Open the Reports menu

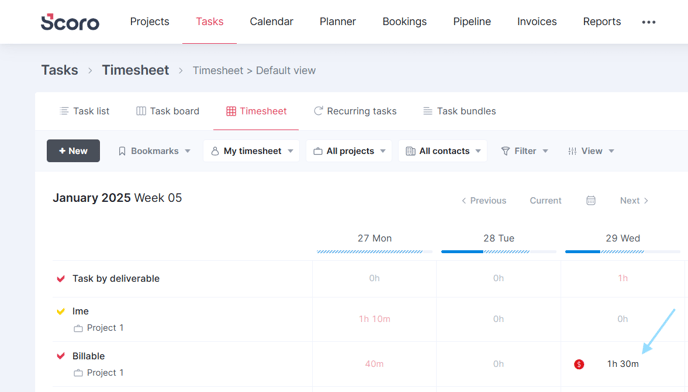coord(602,22)
